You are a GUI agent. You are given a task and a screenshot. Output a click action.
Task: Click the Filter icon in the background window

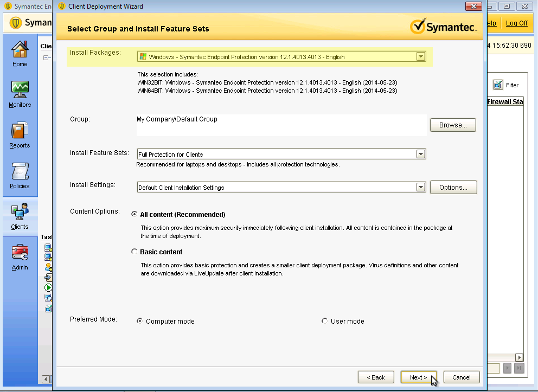pos(498,85)
